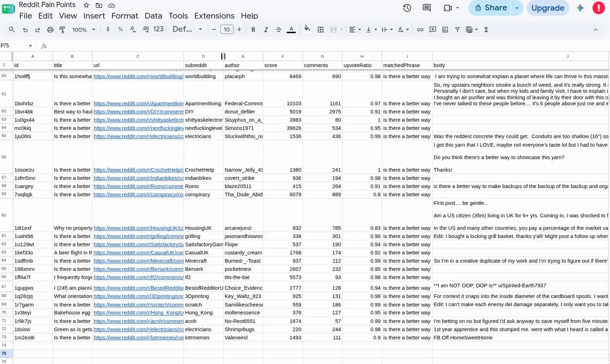
Task: Move document to folder icon
Action: (x=99, y=5)
